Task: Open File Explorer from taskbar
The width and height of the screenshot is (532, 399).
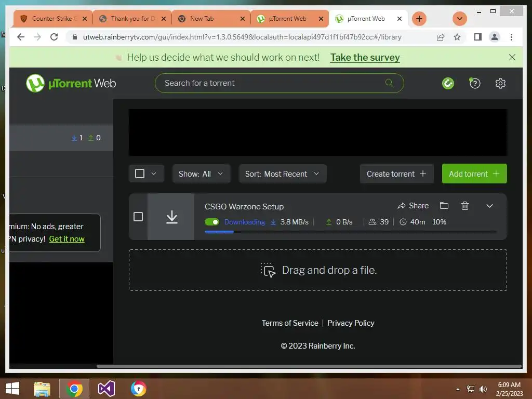Action: 42,389
